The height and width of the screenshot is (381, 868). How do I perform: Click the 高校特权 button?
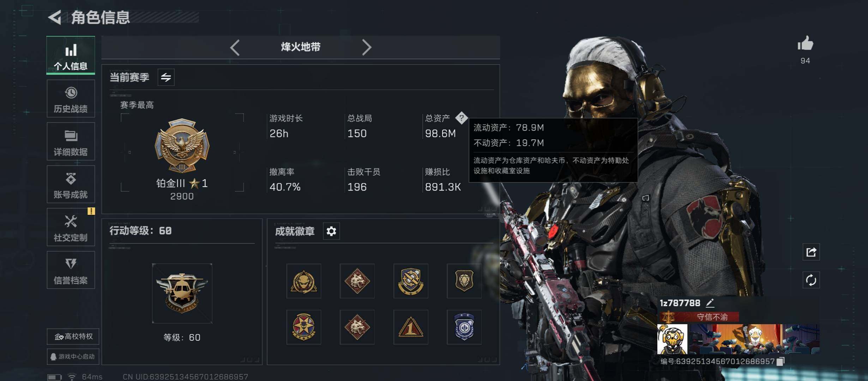click(73, 337)
